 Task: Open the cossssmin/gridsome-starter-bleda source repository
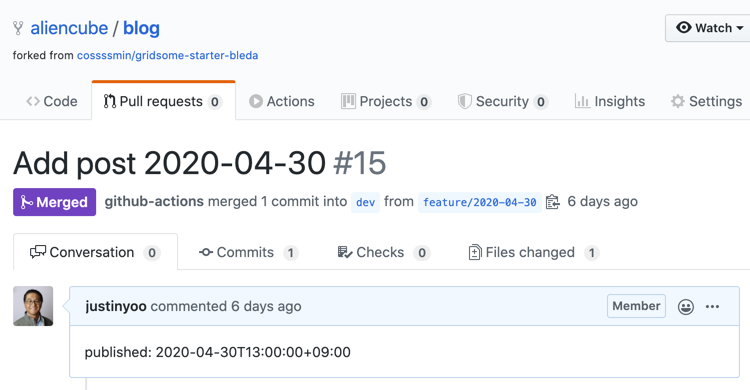point(167,56)
